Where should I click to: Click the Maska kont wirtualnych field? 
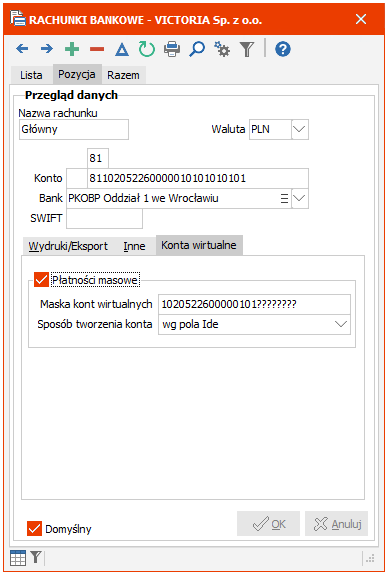coord(254,304)
